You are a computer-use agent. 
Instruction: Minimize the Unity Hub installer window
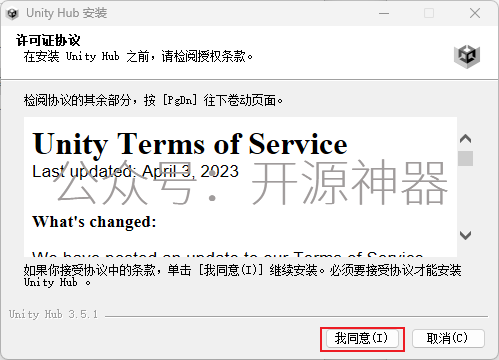384,14
